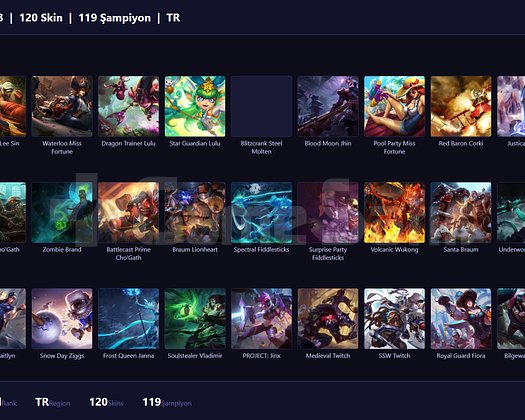Click the "119 Şampiyon" stat in footer
Screen dimensions: 525x420
pyautogui.click(x=167, y=402)
